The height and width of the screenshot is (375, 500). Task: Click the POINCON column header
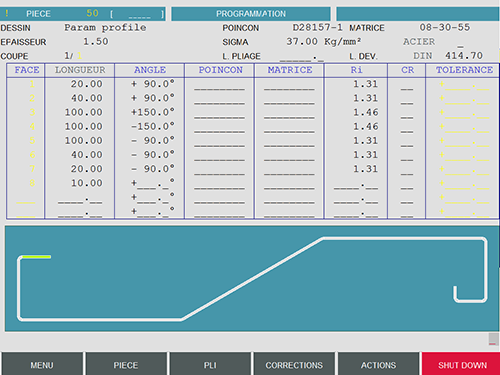[220, 70]
